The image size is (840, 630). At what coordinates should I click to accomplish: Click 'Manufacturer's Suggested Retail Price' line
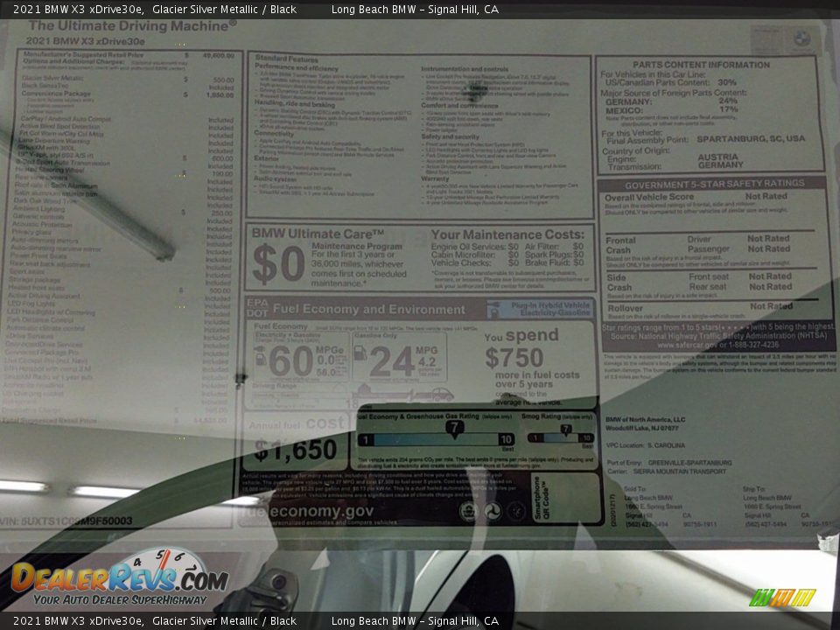(83, 54)
